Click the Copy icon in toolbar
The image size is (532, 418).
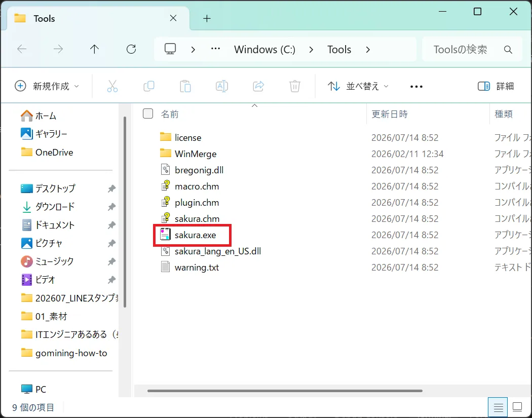click(x=149, y=86)
